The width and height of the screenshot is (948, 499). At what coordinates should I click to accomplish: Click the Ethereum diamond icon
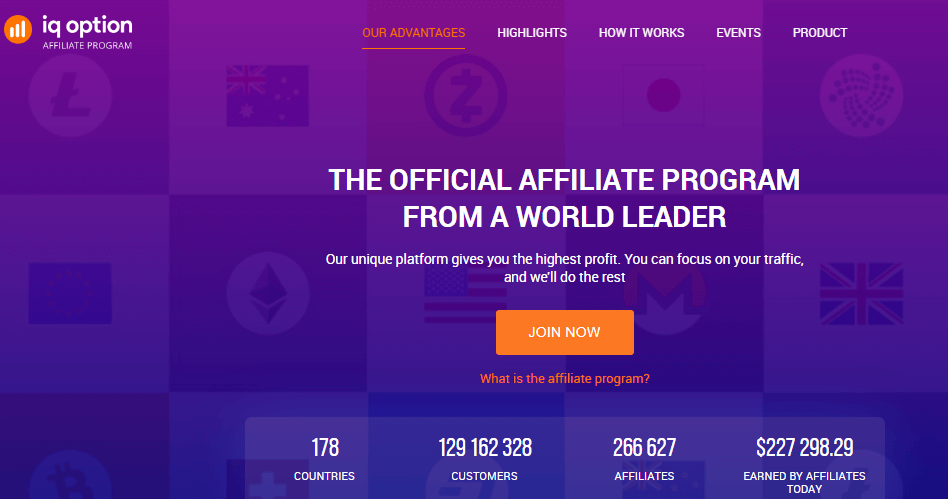pyautogui.click(x=268, y=293)
